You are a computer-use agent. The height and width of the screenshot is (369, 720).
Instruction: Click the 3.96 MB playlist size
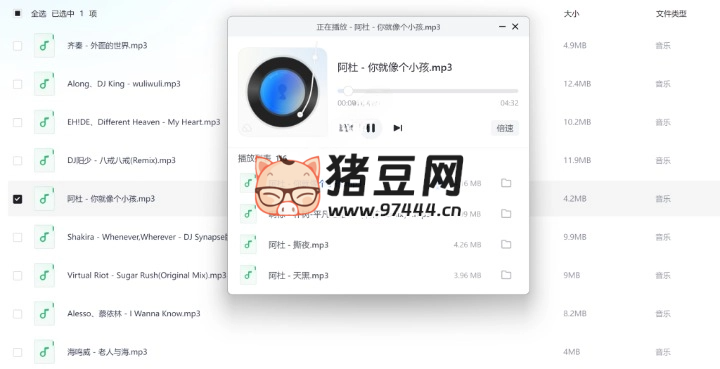click(467, 275)
